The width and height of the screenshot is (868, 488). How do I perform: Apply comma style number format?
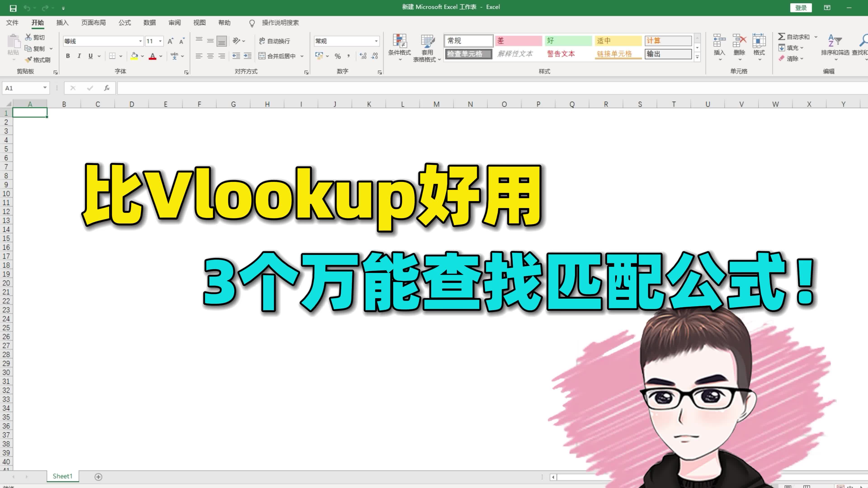pyautogui.click(x=349, y=56)
